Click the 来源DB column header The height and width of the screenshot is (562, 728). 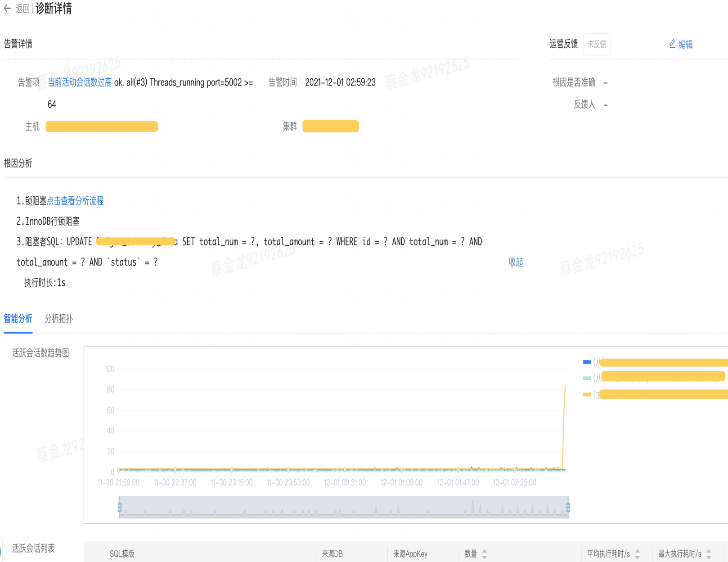(x=332, y=554)
